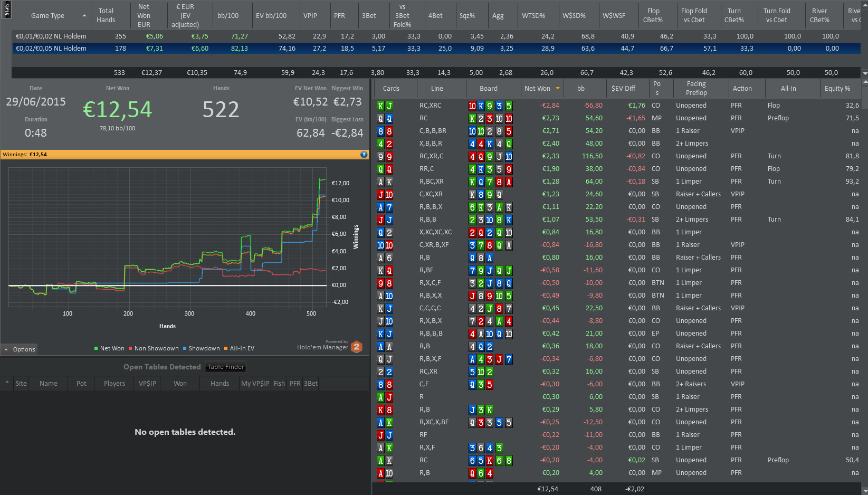Open the Q 2 hand winning €0,84
Image resolution: width=868 pixels, height=495 pixels.
click(617, 232)
